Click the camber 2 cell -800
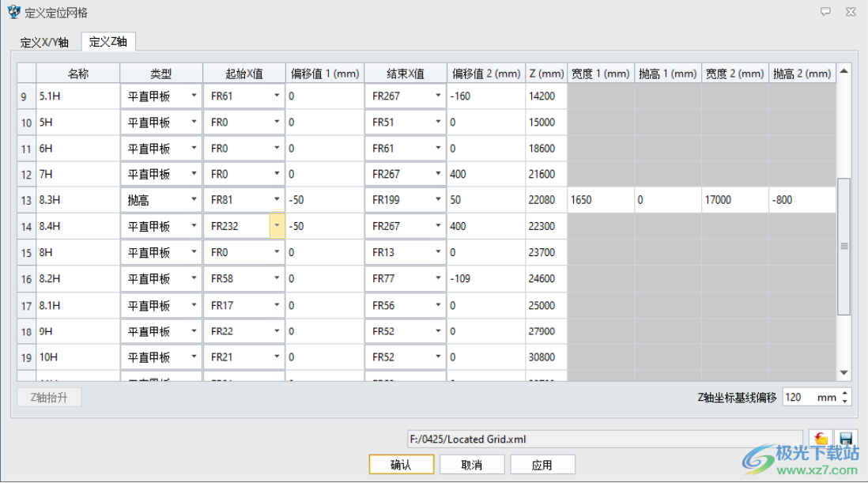 [x=802, y=200]
